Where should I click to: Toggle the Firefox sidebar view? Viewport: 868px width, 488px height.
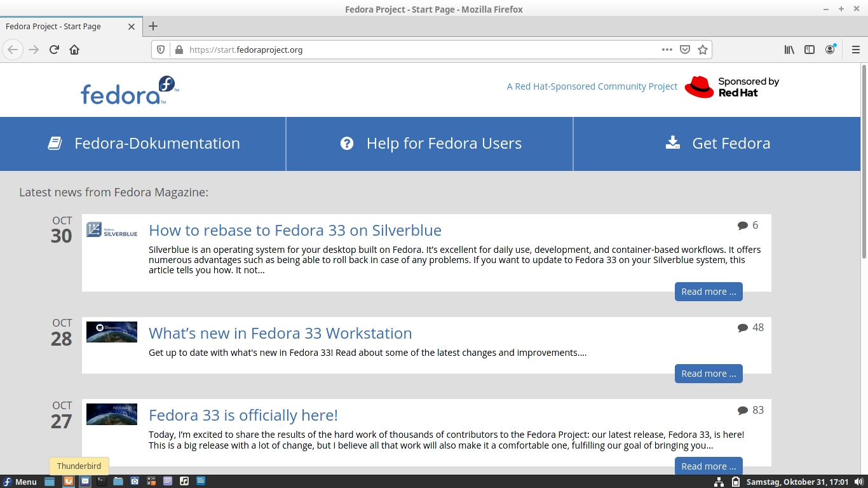[x=810, y=50]
